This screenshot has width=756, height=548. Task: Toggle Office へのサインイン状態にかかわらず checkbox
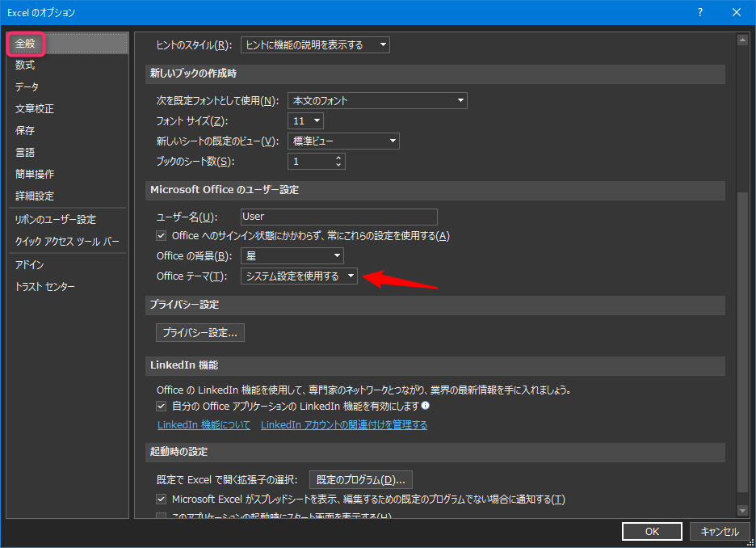click(x=161, y=236)
